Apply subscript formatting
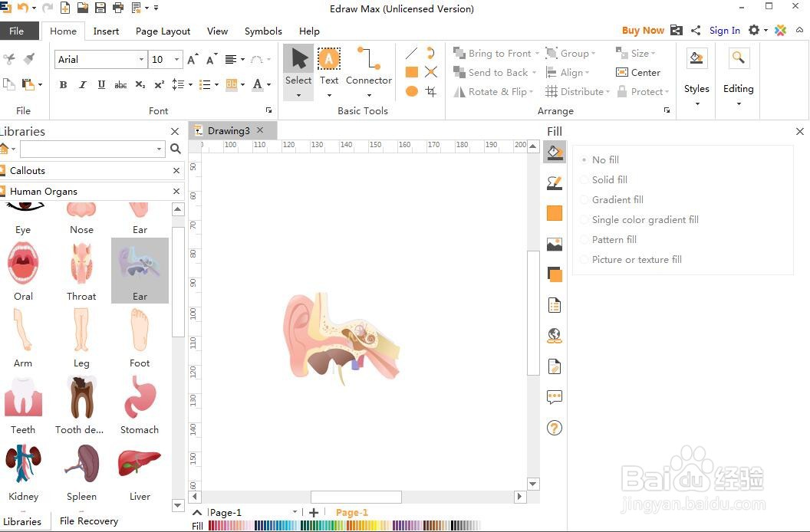810x532 pixels. 140,85
